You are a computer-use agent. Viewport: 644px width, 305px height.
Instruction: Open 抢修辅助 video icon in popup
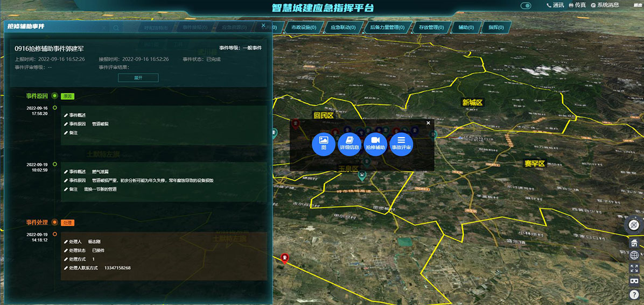pos(375,145)
